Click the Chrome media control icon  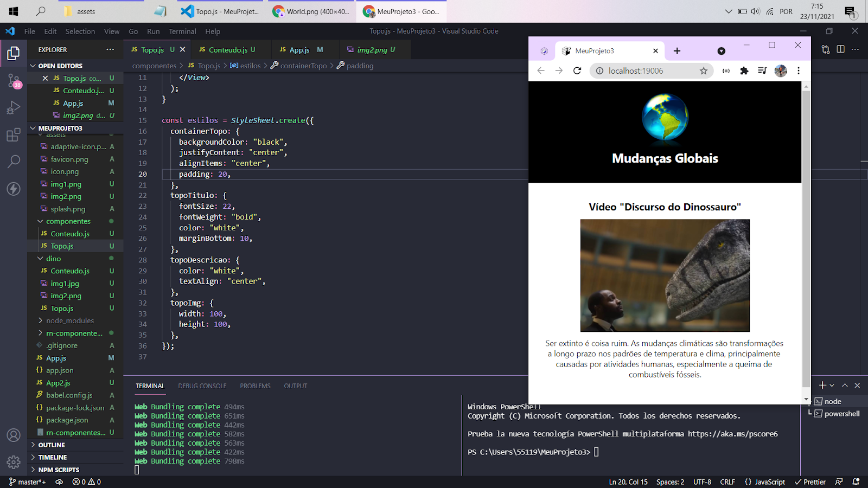[762, 70]
